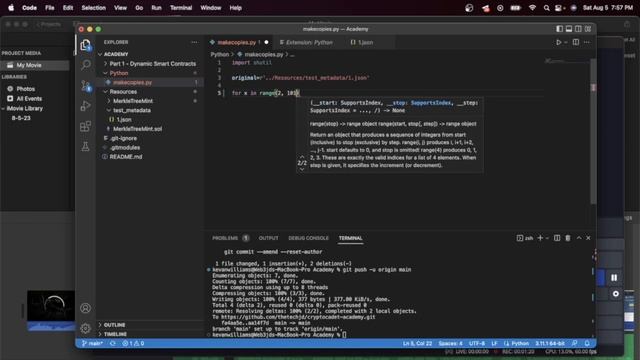Open the Extensions view
The width and height of the screenshot is (640, 360).
[85, 126]
